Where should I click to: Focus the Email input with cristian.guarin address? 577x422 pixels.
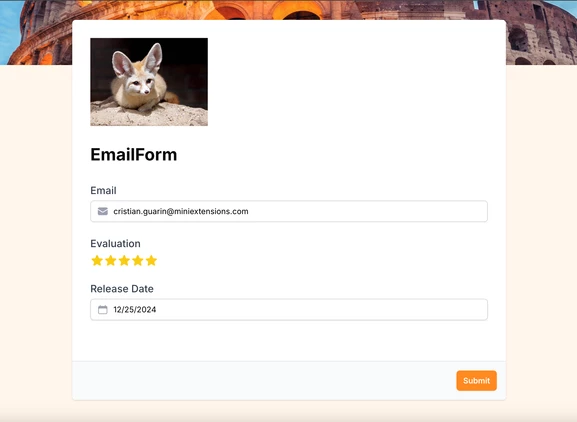pos(289,211)
